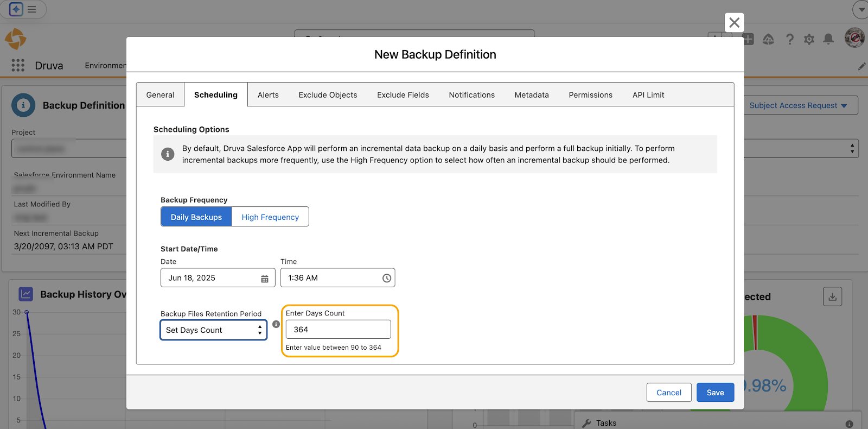
Task: Go to the Permissions tab
Action: tap(590, 95)
